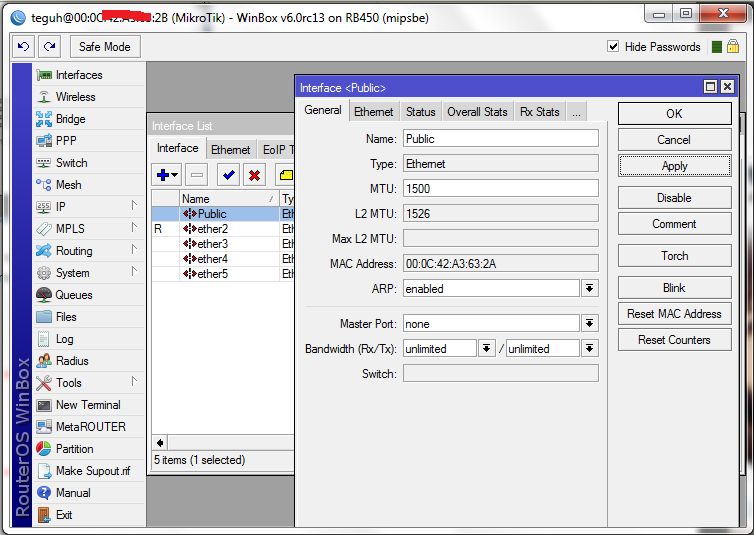The image size is (754, 535).
Task: Select the ether4 row
Action: coord(223,259)
